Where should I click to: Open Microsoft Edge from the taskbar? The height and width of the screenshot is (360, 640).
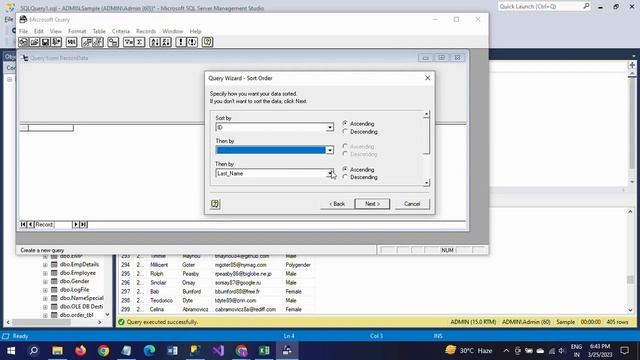click(149, 351)
